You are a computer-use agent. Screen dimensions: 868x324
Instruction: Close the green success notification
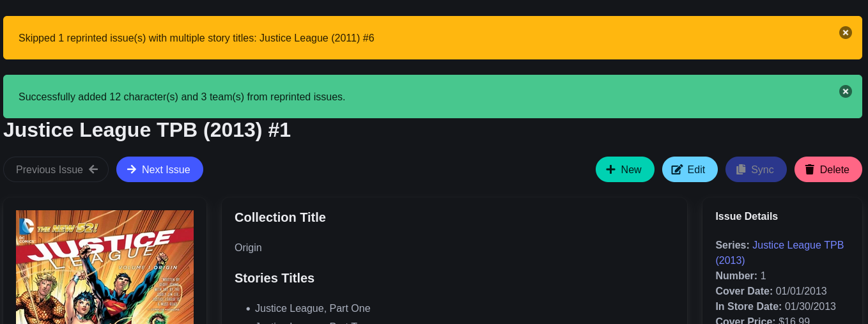coord(845,91)
